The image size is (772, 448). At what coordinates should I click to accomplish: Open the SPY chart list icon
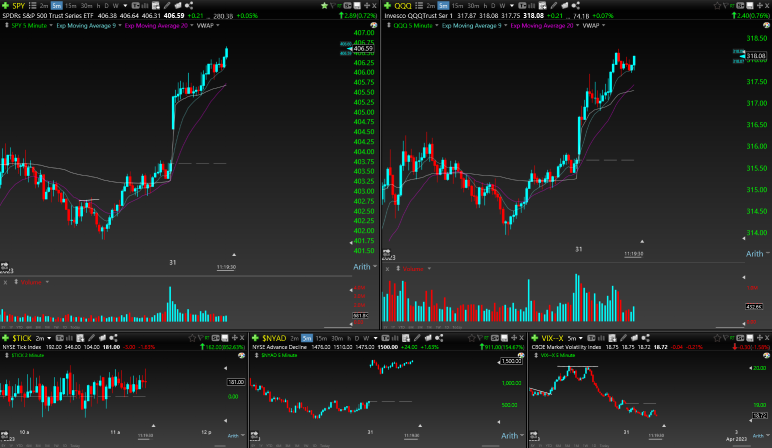click(x=32, y=5)
